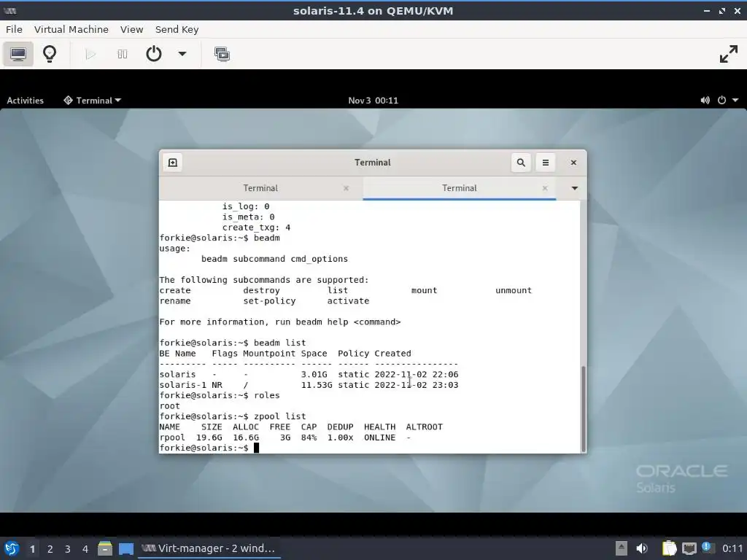Open the host start menu bird icon
The width and height of the screenshot is (747, 560).
pos(12,548)
